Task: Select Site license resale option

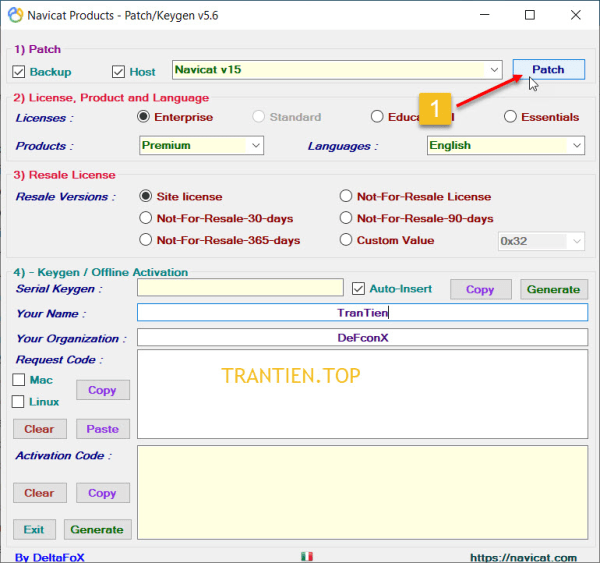Action: [x=145, y=196]
